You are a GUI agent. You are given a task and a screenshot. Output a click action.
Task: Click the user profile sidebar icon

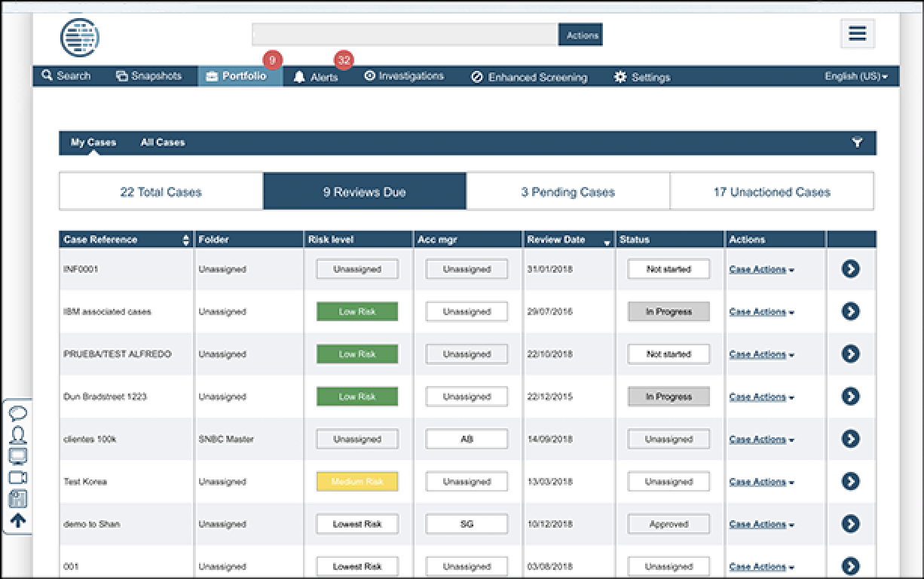click(x=18, y=434)
